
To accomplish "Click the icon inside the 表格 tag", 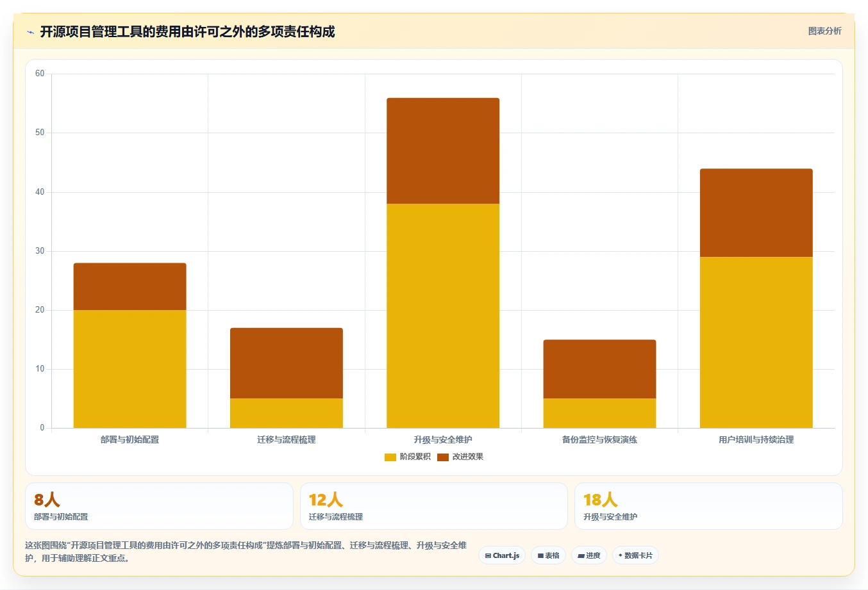I will click(x=540, y=555).
